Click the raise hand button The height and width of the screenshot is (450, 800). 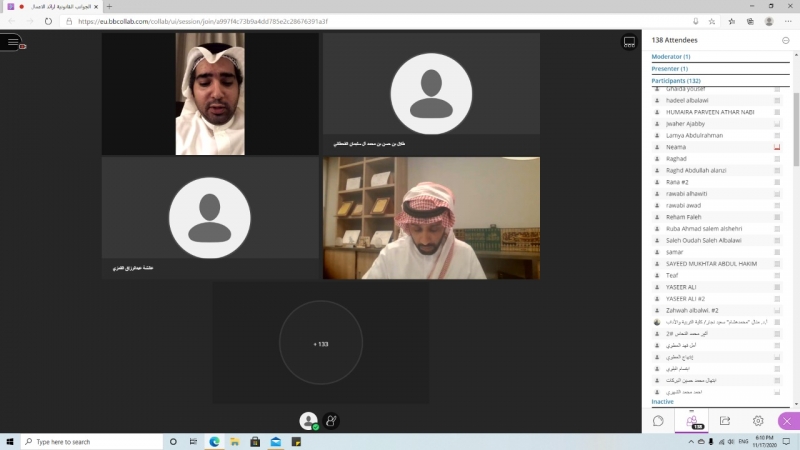tap(331, 422)
